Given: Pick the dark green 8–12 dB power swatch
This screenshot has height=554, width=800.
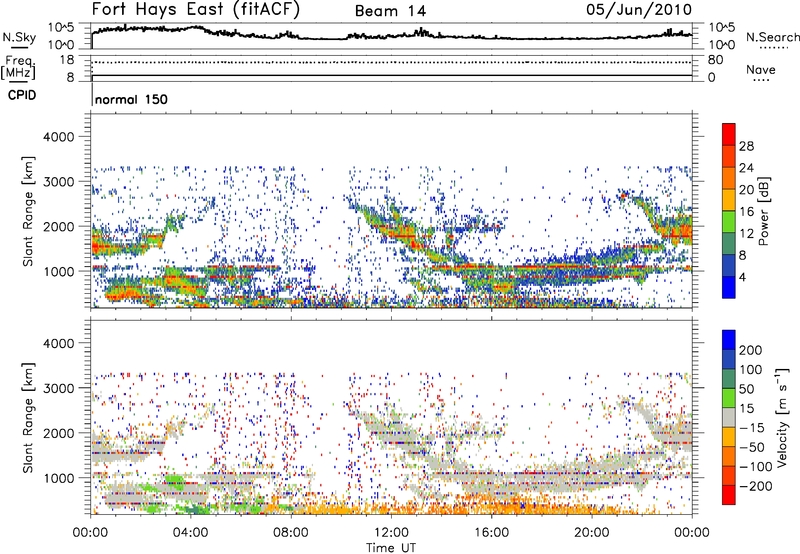Looking at the screenshot, I should click(729, 244).
